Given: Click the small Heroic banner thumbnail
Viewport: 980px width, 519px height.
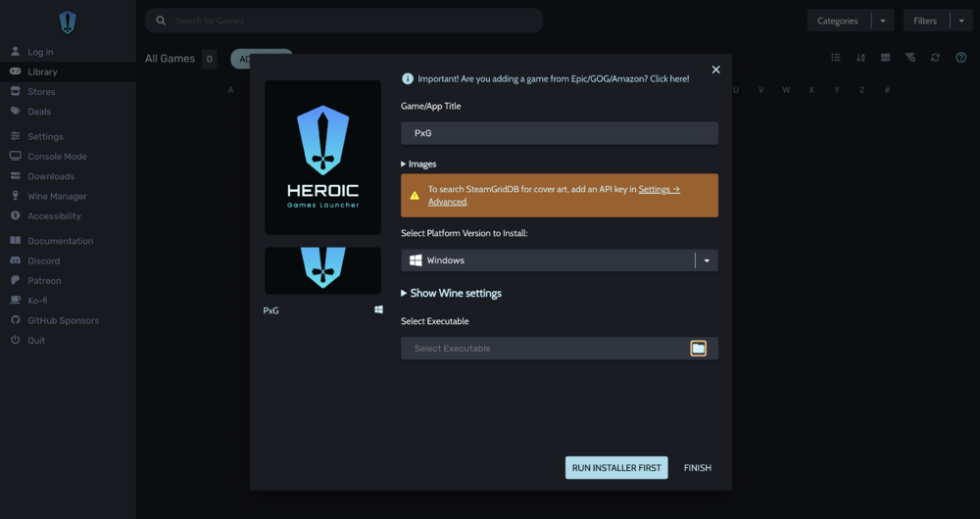Looking at the screenshot, I should pyautogui.click(x=323, y=270).
